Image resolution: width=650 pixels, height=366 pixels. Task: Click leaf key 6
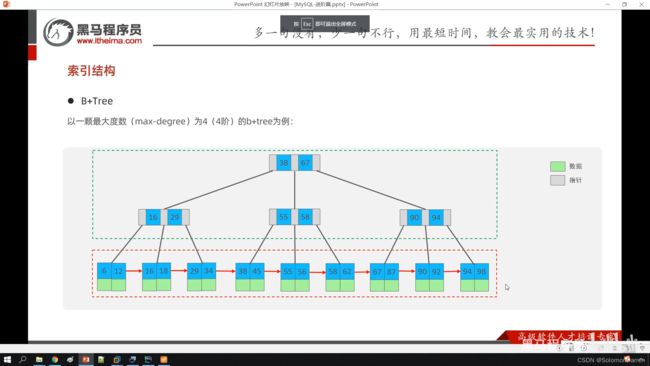pos(104,271)
